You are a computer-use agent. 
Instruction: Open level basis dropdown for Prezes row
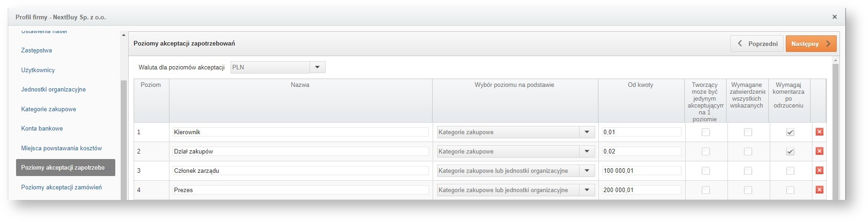pyautogui.click(x=586, y=190)
